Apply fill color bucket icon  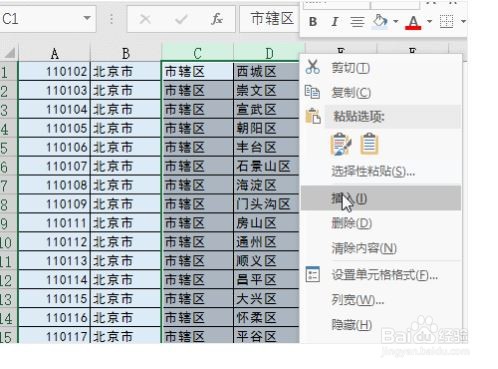pos(380,21)
